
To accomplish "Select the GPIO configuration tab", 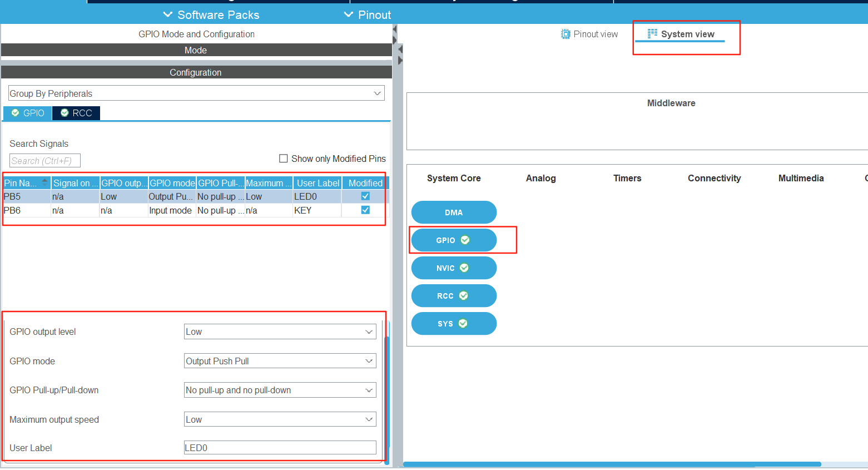I will 28,113.
